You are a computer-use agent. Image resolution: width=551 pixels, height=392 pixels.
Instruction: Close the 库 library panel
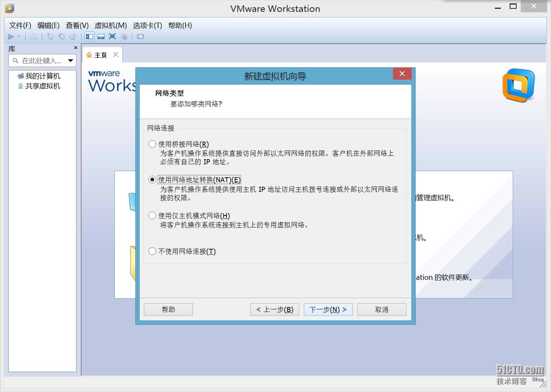pos(75,48)
